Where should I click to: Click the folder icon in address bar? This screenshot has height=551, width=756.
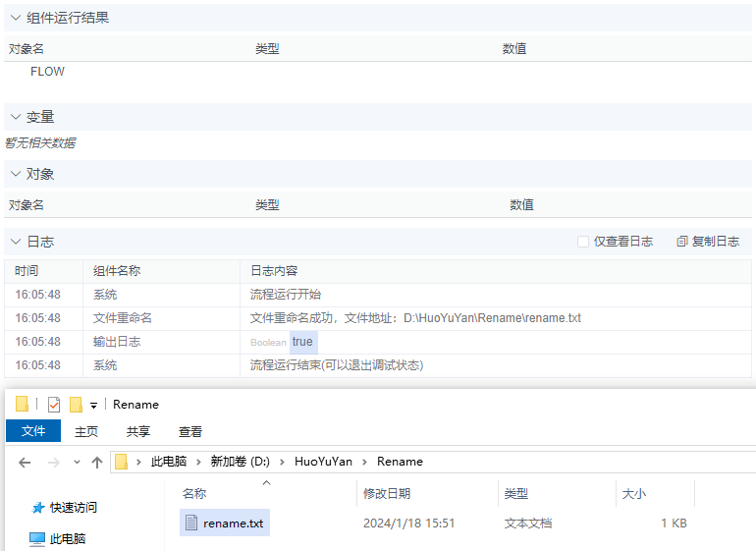[121, 462]
